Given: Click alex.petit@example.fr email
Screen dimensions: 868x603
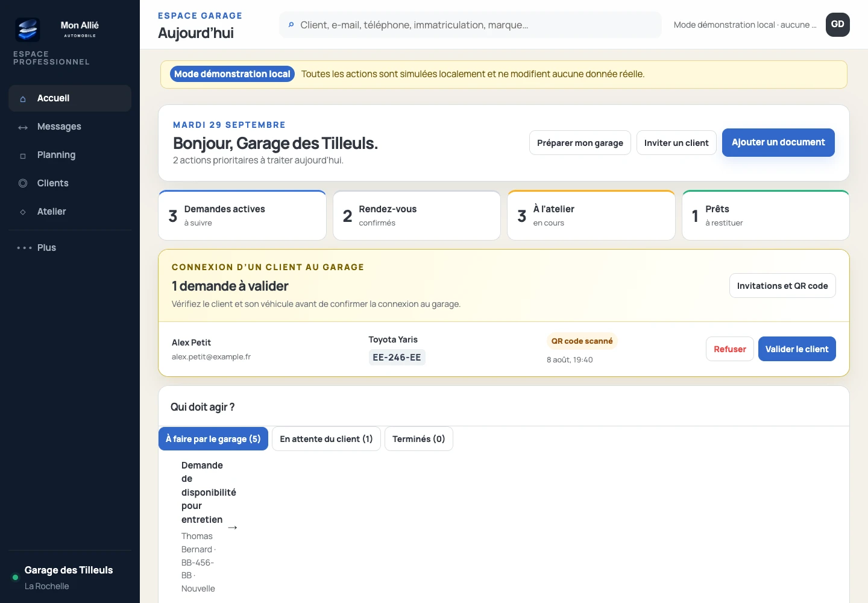Looking at the screenshot, I should 211,357.
